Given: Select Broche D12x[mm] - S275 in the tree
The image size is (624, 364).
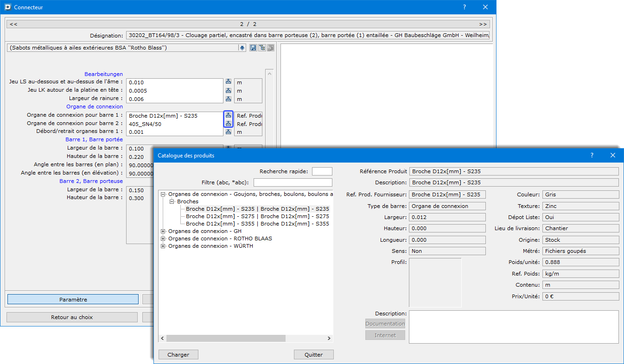Looking at the screenshot, I should click(257, 216).
